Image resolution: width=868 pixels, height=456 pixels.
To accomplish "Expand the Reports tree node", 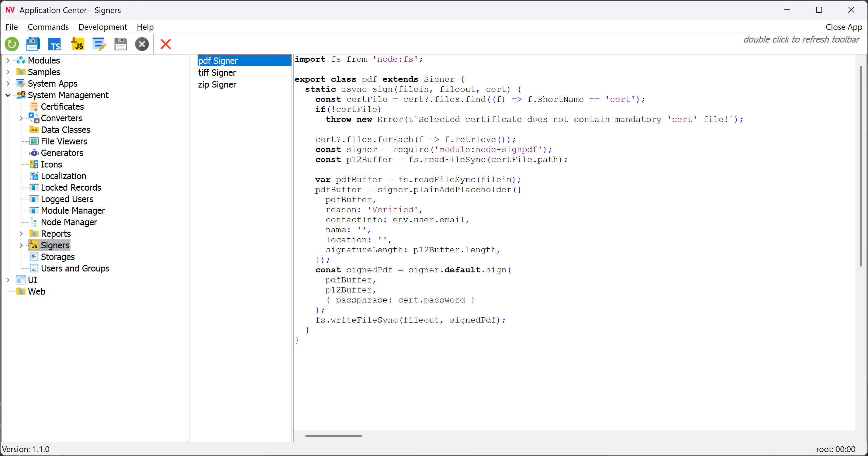I will (x=21, y=233).
